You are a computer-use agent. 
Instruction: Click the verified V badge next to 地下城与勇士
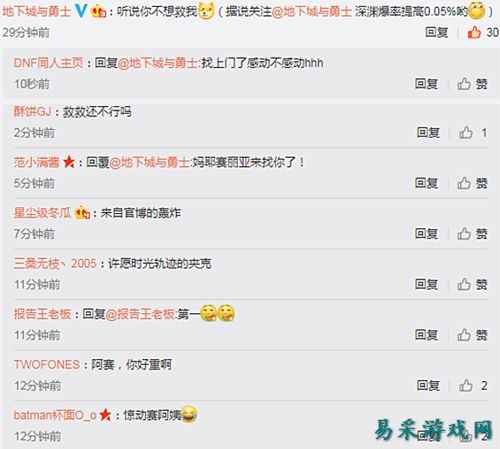81,12
